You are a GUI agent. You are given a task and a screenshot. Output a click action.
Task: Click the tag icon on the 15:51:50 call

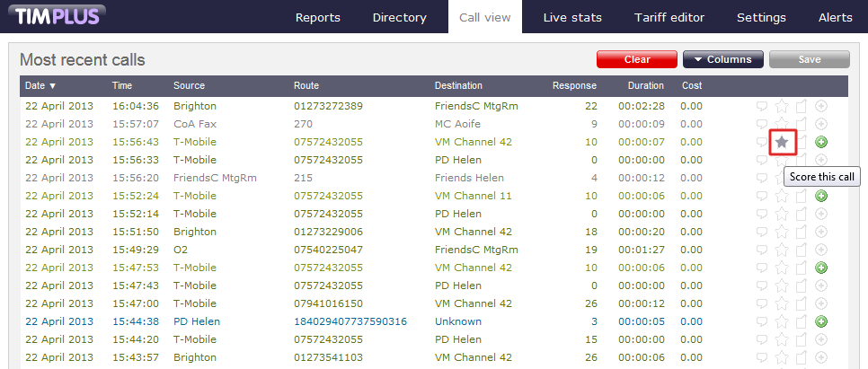click(x=802, y=232)
